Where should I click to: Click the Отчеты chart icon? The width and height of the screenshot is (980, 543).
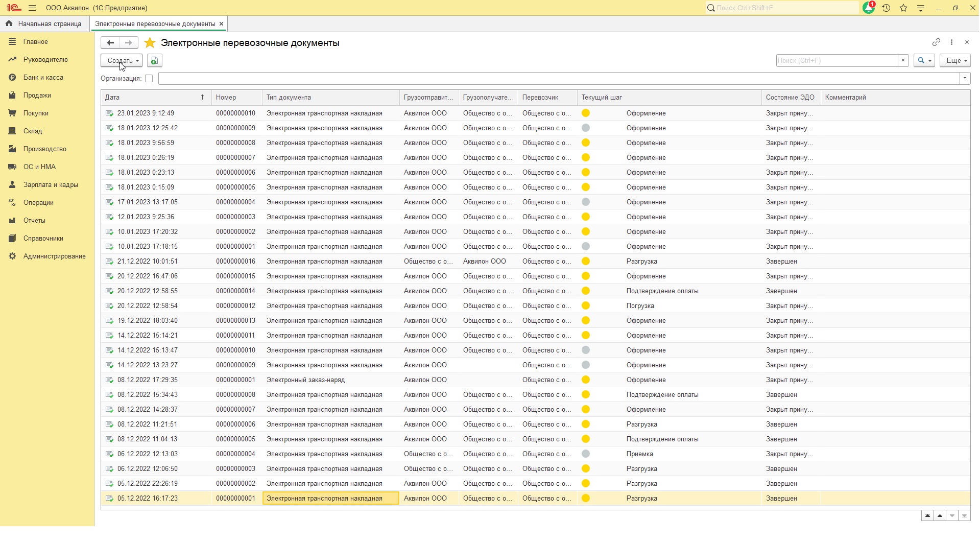tap(12, 221)
